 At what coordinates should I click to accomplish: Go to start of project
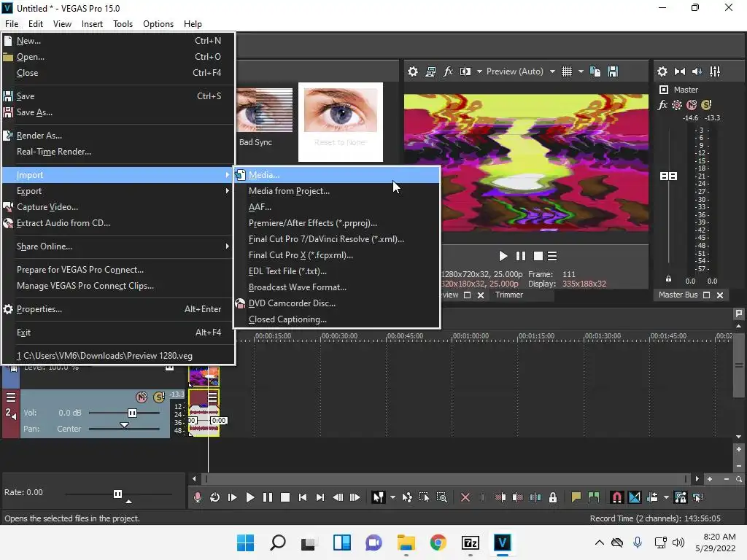tap(303, 497)
